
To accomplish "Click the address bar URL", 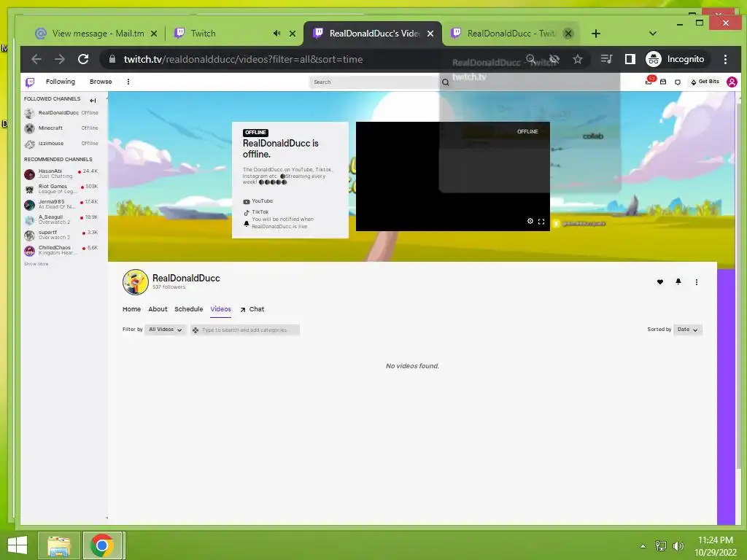I will coord(244,60).
